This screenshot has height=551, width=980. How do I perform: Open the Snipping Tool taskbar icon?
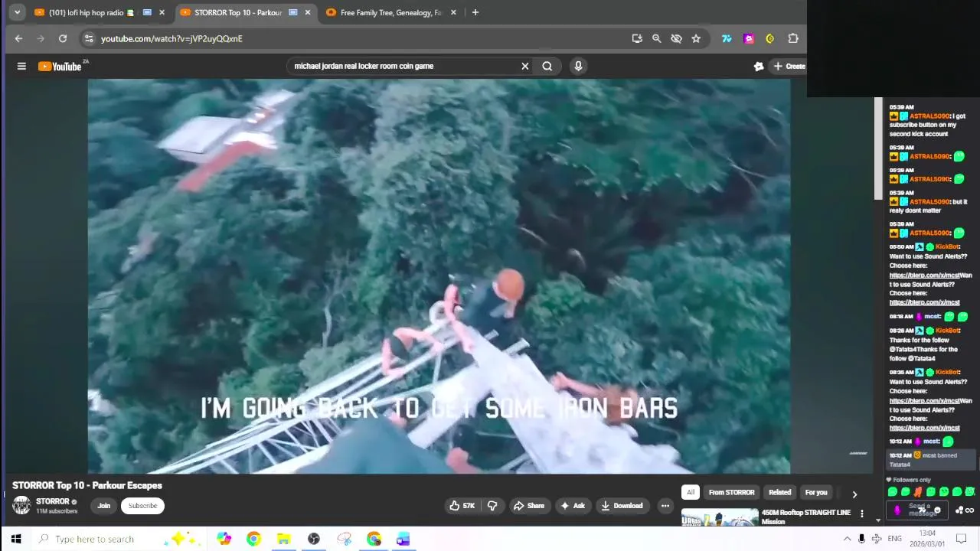pyautogui.click(x=344, y=539)
